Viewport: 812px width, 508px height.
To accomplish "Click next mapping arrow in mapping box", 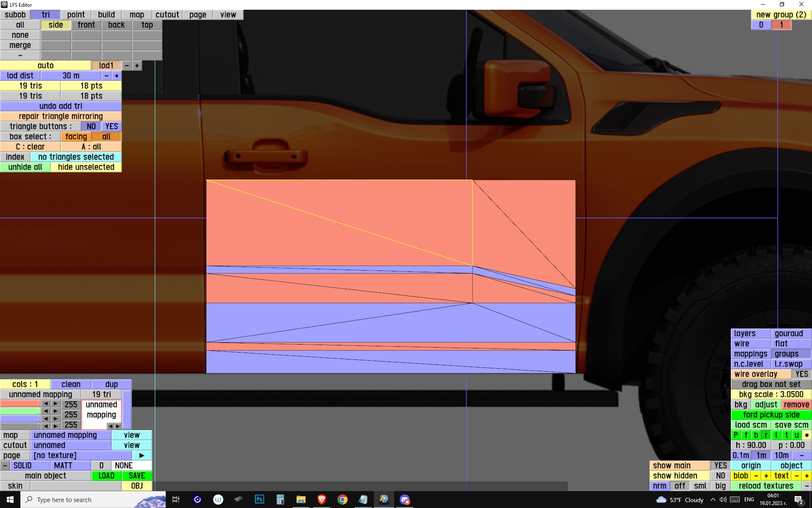I will pos(118,426).
